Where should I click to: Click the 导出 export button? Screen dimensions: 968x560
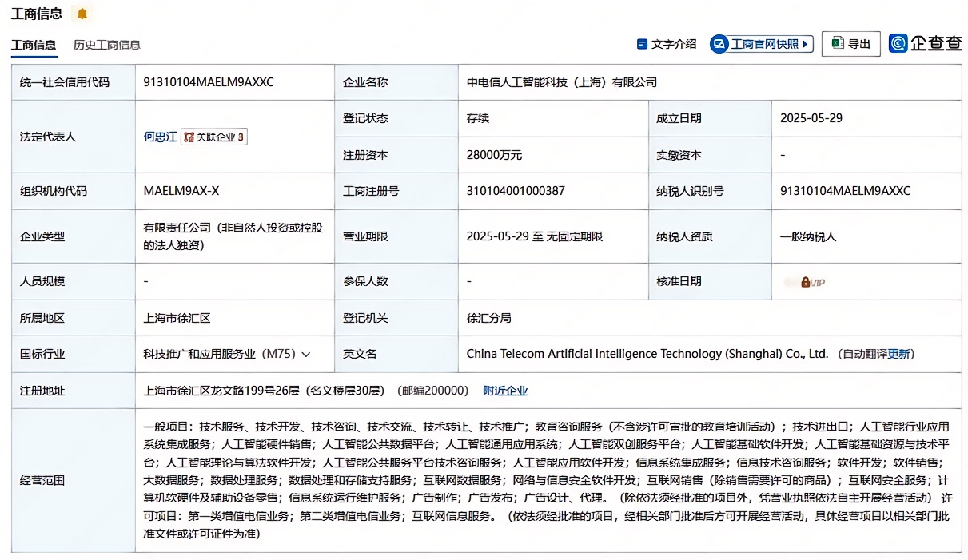tap(850, 44)
